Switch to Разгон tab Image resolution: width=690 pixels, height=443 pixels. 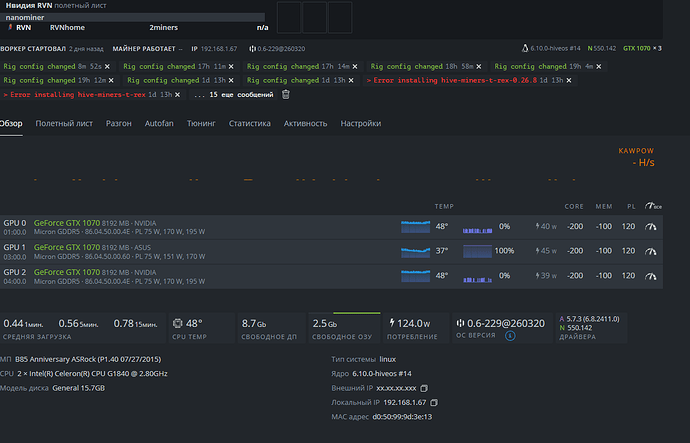[118, 124]
